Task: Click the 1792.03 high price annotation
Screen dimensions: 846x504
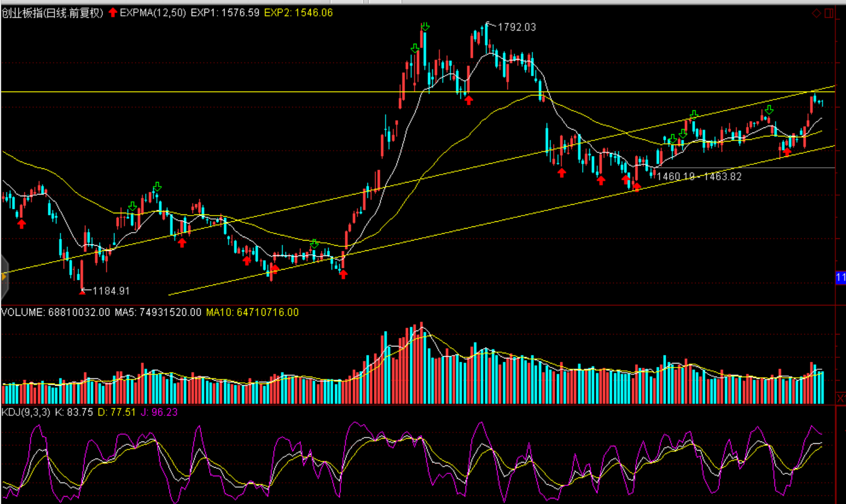Action: pos(517,27)
